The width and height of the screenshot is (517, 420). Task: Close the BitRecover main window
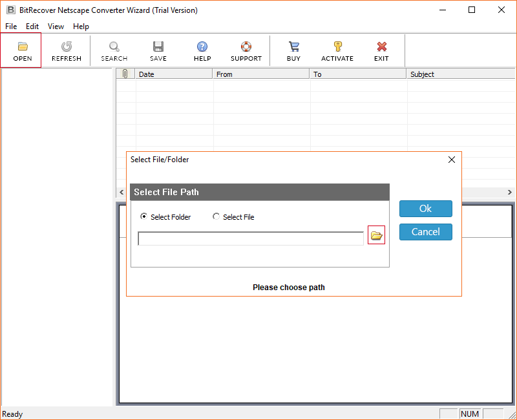[x=501, y=10]
